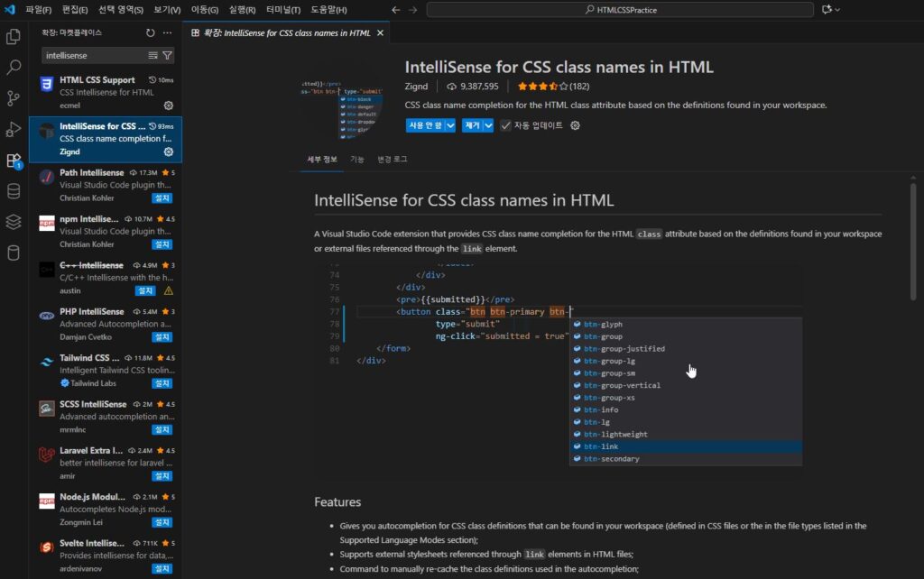This screenshot has width=924, height=579.
Task: Refresh the Extensions list
Action: point(150,34)
